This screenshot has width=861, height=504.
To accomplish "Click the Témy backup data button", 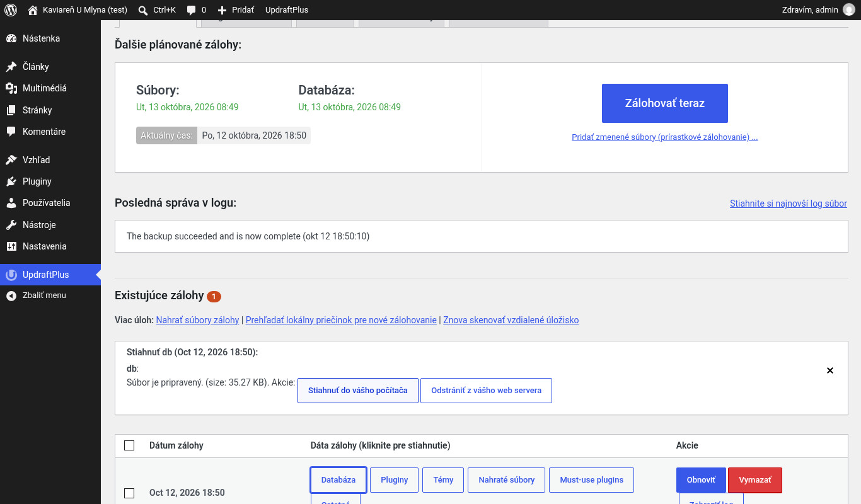I will point(443,480).
